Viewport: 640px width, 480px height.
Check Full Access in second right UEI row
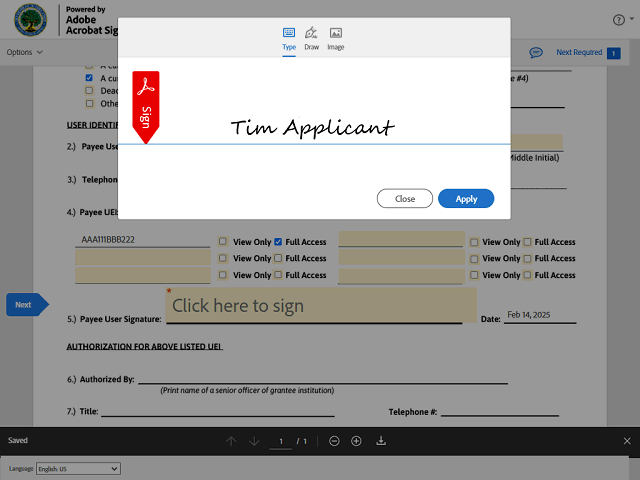point(527,259)
